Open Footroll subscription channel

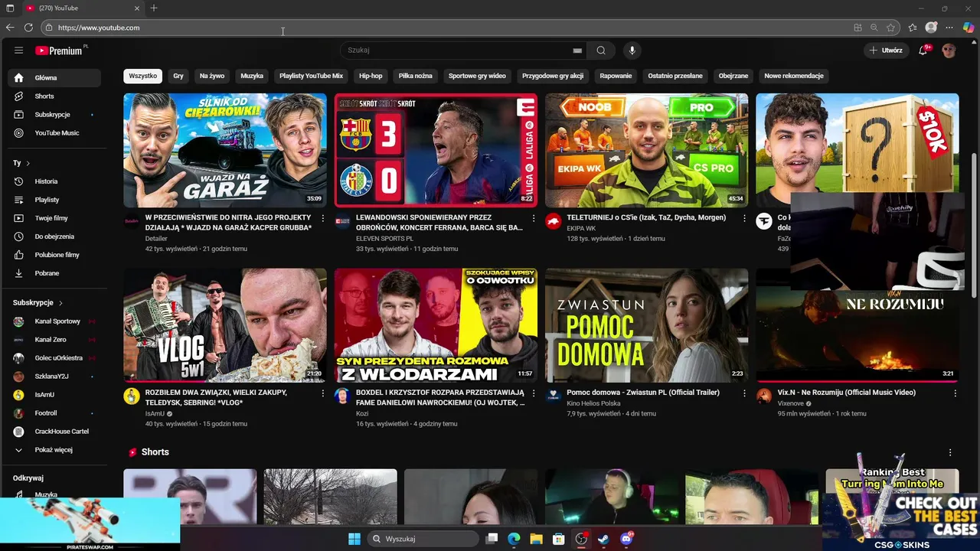(54, 413)
